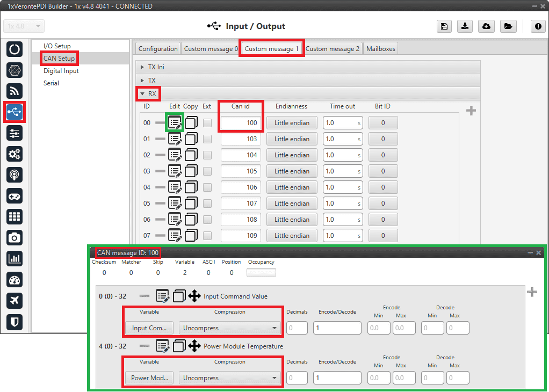Screen dimensions: 549x392
Task: Copy RX message row 03
Action: click(x=191, y=171)
